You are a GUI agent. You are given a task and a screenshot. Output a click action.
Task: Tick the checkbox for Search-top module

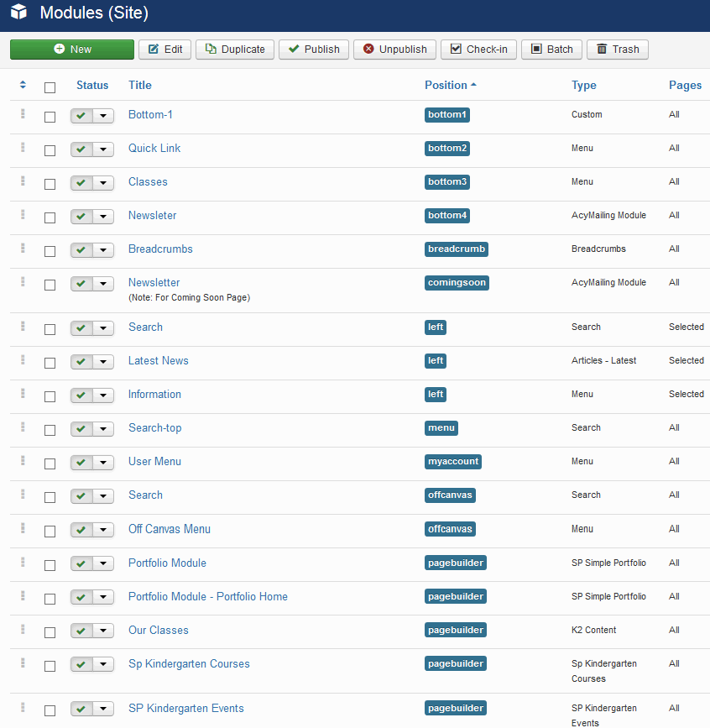[50, 430]
